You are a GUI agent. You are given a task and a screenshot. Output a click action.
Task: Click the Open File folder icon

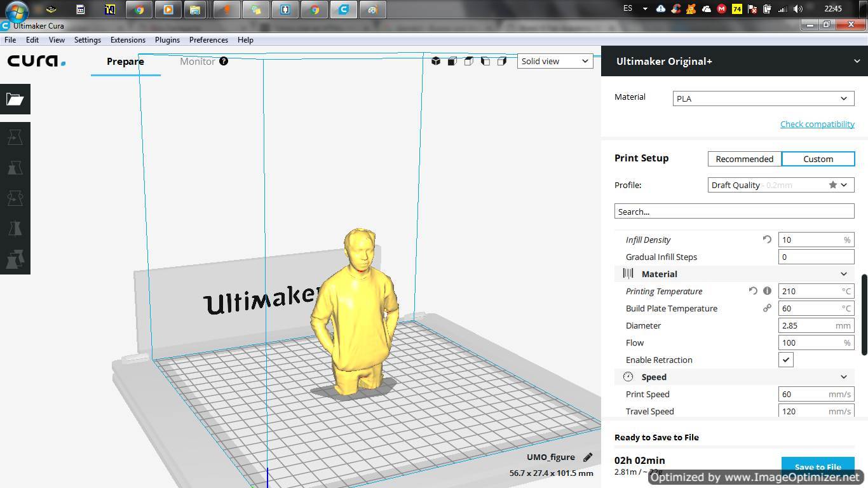pos(15,99)
